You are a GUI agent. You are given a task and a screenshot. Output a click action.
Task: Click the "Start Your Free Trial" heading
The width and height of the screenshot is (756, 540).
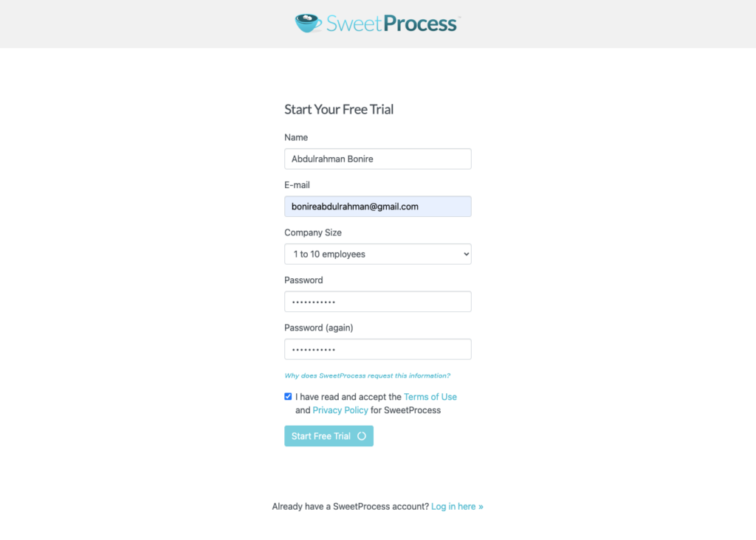(x=339, y=110)
